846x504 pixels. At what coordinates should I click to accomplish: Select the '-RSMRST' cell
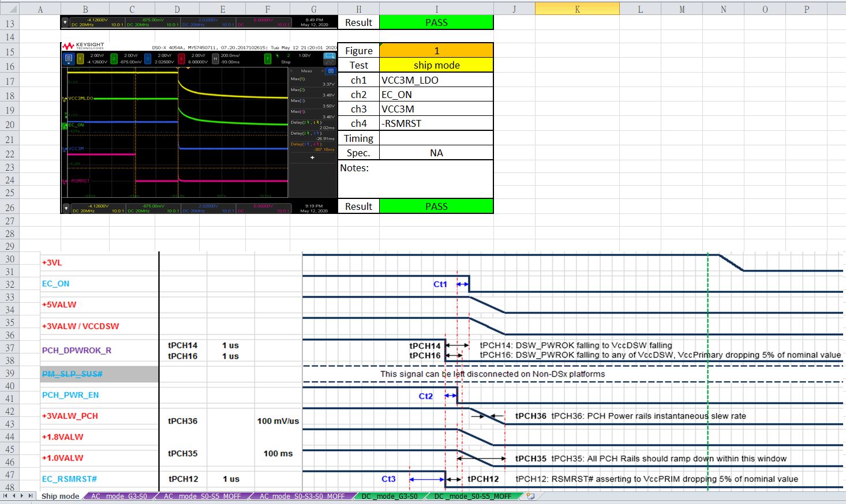pyautogui.click(x=436, y=123)
